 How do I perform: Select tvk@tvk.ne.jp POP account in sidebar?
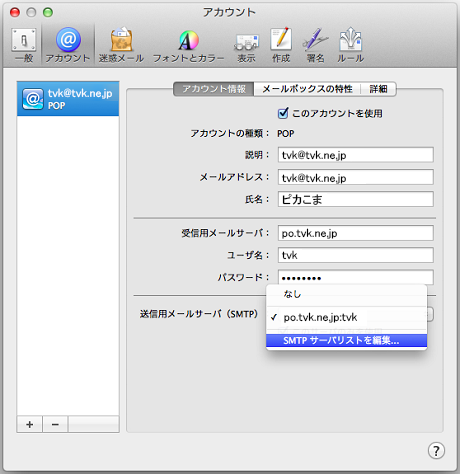[x=68, y=99]
